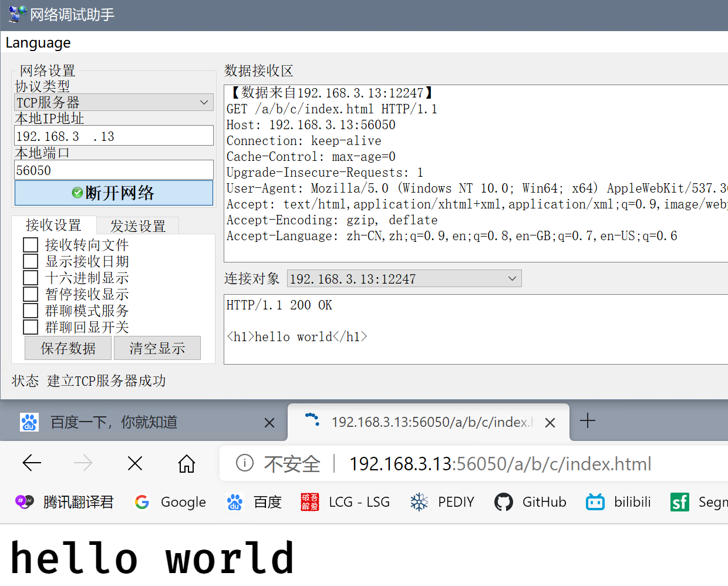Click the loading spinner on active tab
728x586 pixels.
(x=312, y=419)
